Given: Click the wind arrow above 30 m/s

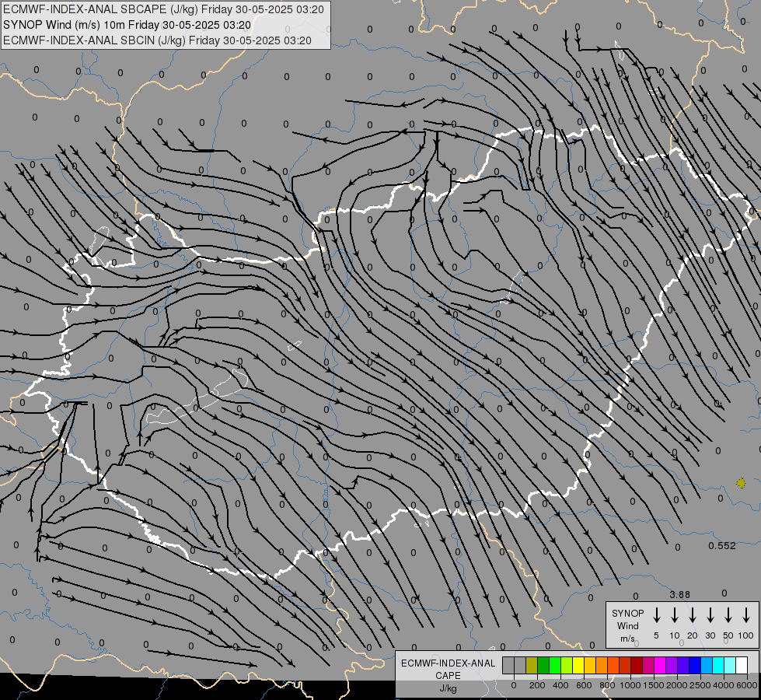Looking at the screenshot, I should click(x=710, y=614).
